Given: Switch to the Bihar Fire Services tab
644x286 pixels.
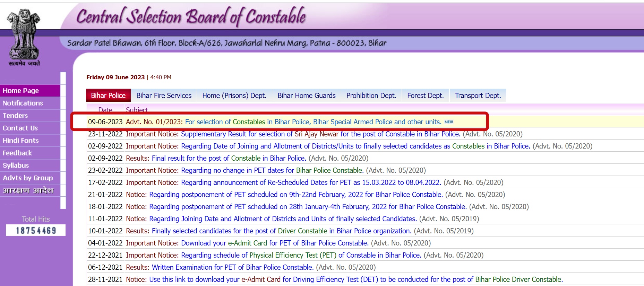Looking at the screenshot, I should coord(164,96).
